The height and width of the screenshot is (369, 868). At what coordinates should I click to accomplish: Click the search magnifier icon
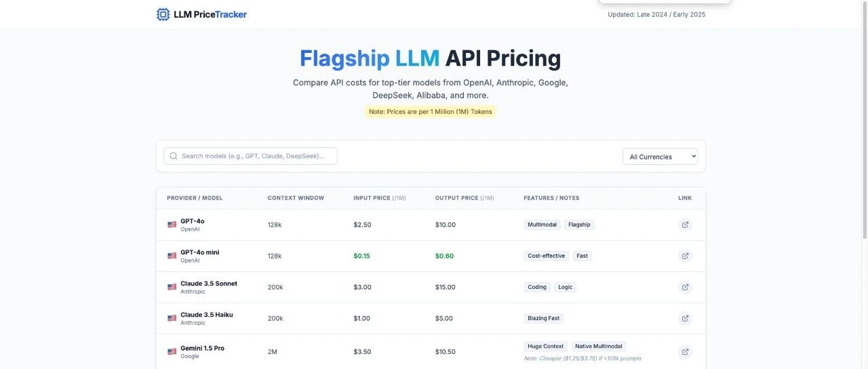(x=174, y=156)
